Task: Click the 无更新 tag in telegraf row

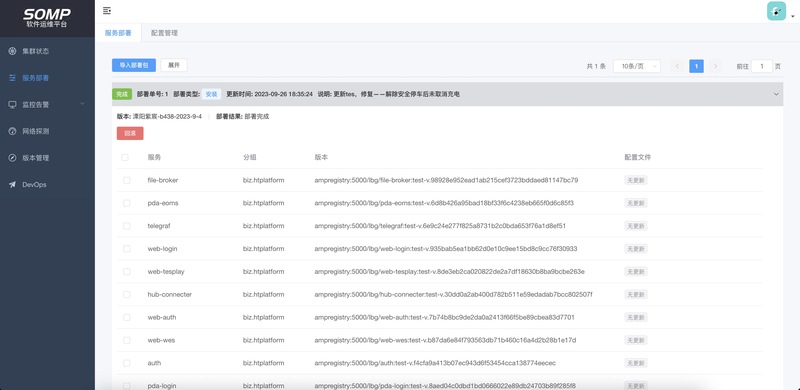Action: click(x=636, y=226)
